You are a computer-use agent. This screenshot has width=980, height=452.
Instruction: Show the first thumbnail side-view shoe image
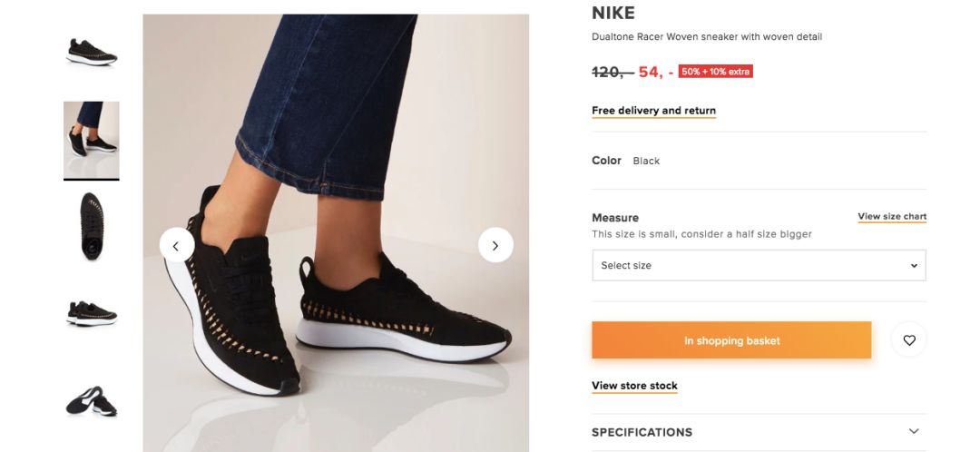click(x=92, y=51)
